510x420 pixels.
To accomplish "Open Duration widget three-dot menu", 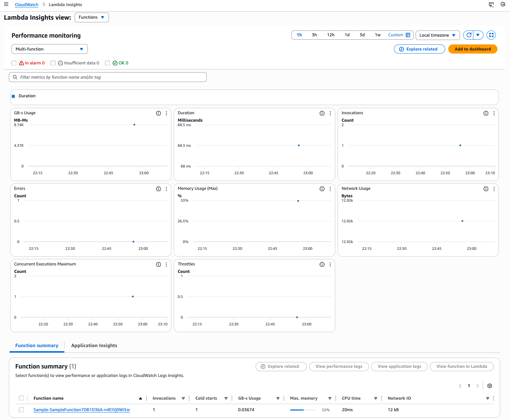I will (330, 113).
